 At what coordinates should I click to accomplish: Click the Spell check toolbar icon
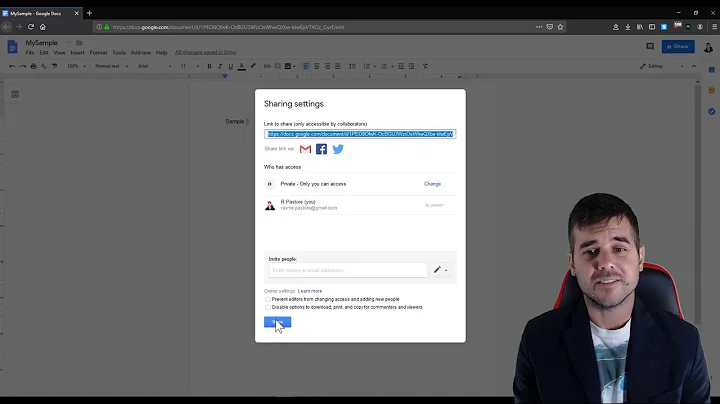[x=44, y=66]
